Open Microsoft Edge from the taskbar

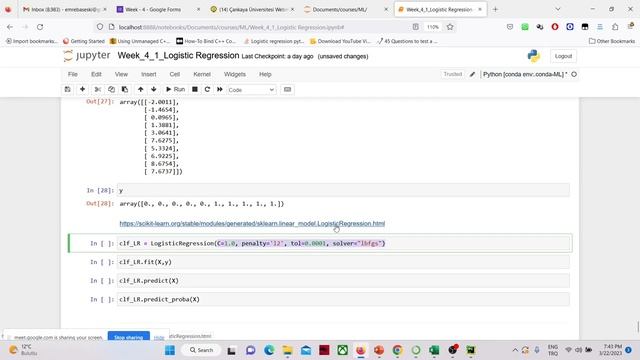tap(269, 350)
